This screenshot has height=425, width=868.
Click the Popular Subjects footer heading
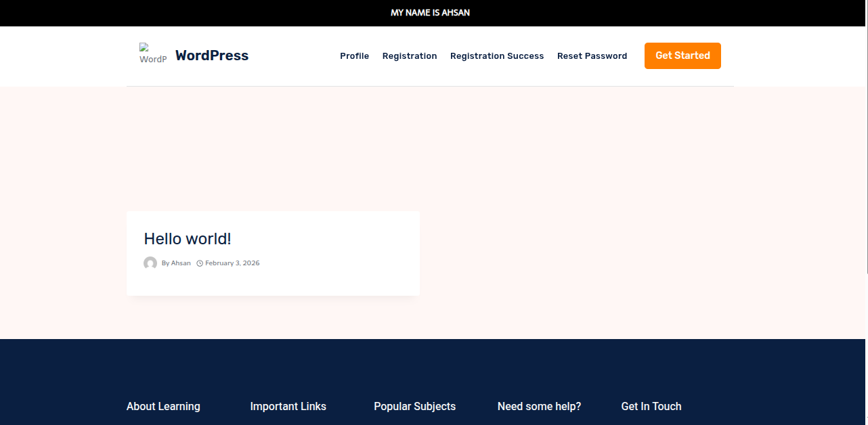pyautogui.click(x=414, y=406)
